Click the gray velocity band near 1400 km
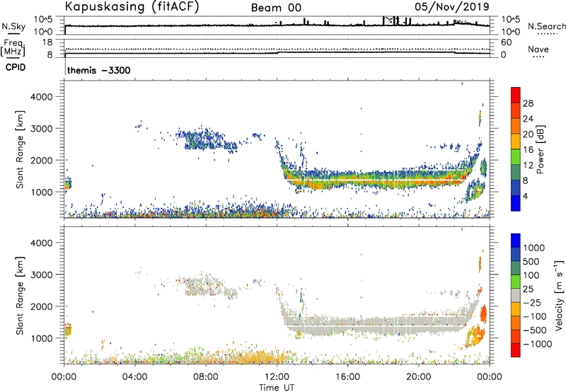Image resolution: width=566 pixels, height=392 pixels. pyautogui.click(x=376, y=325)
